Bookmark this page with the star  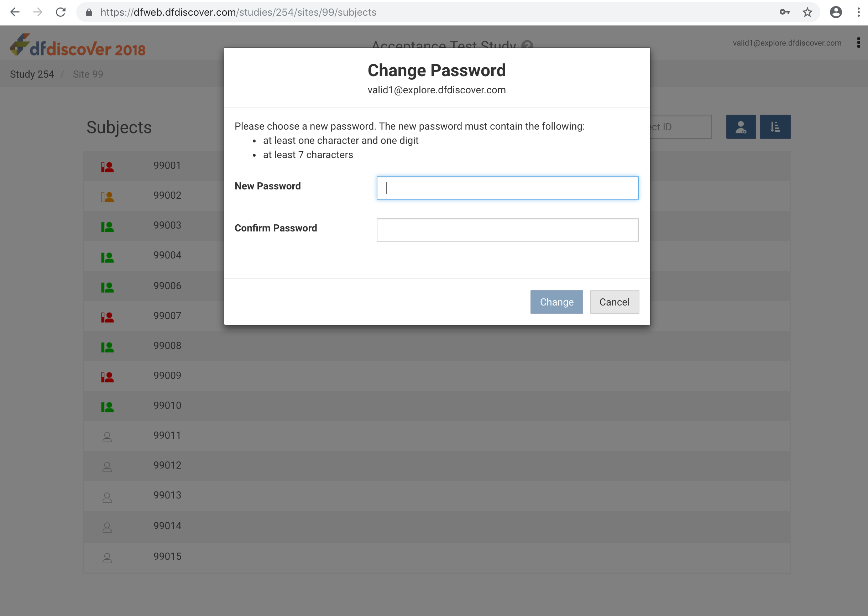(807, 12)
